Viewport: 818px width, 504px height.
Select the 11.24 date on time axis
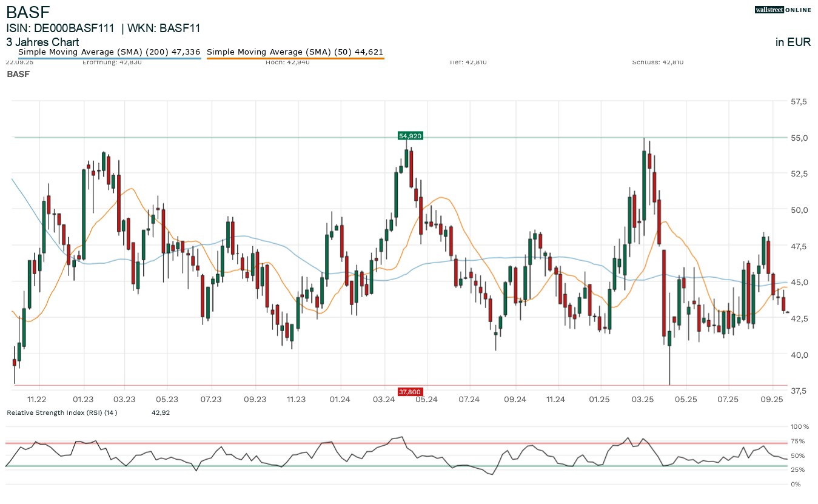(555, 399)
